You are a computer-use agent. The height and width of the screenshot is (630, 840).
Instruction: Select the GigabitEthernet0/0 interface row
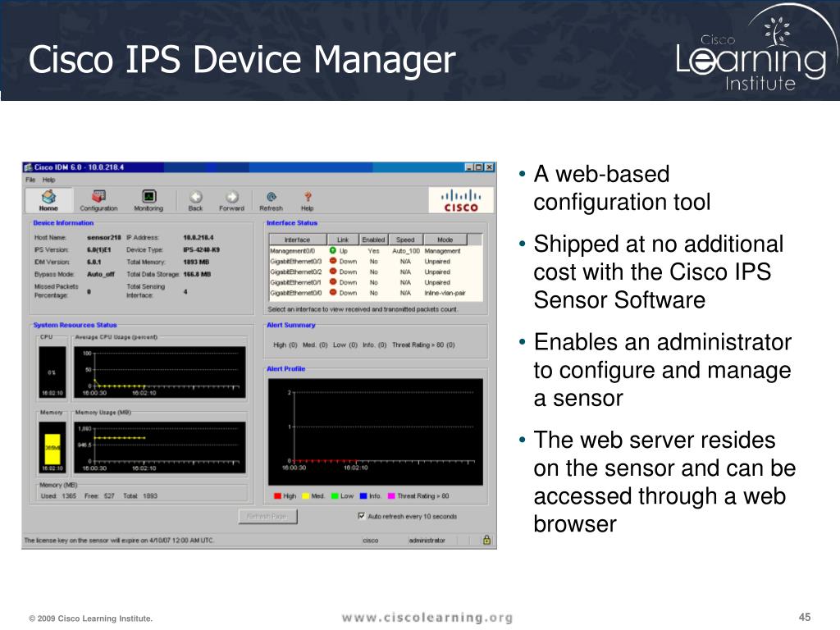376,293
